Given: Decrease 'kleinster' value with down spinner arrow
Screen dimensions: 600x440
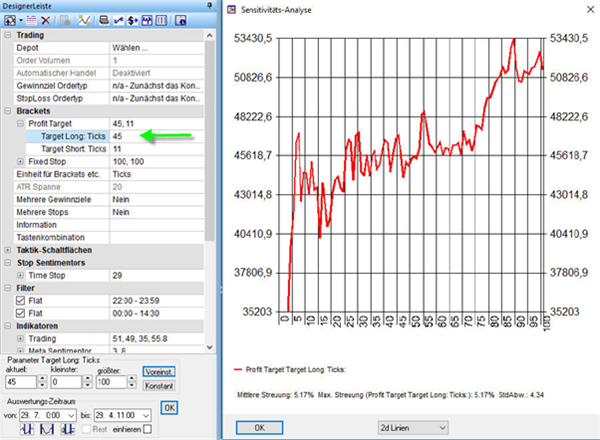Looking at the screenshot, I should (88, 385).
